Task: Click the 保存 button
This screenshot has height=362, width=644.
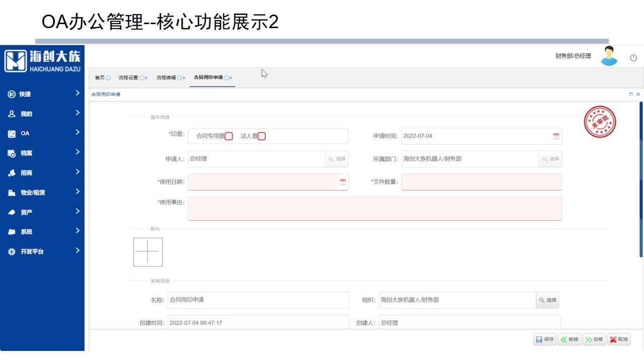Action: tap(545, 339)
